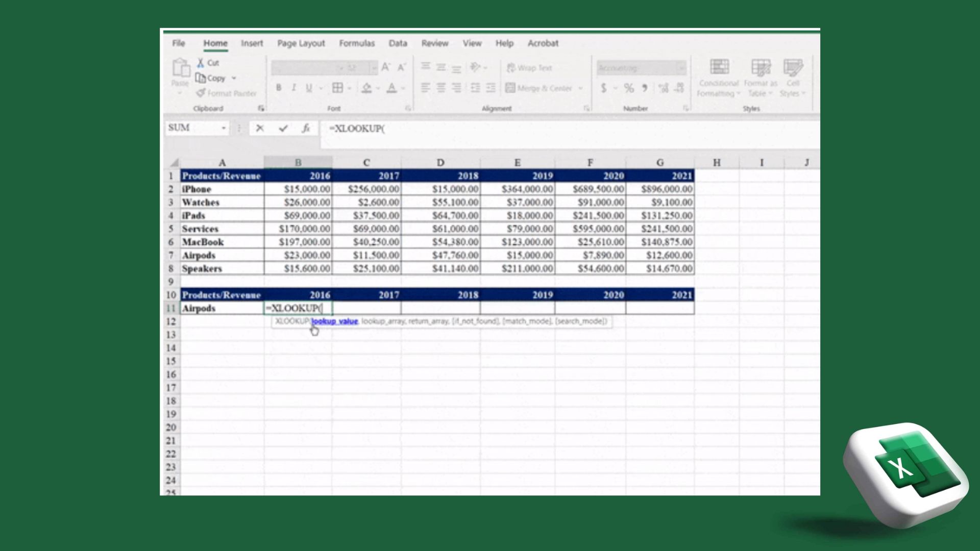Align text left

point(425,88)
